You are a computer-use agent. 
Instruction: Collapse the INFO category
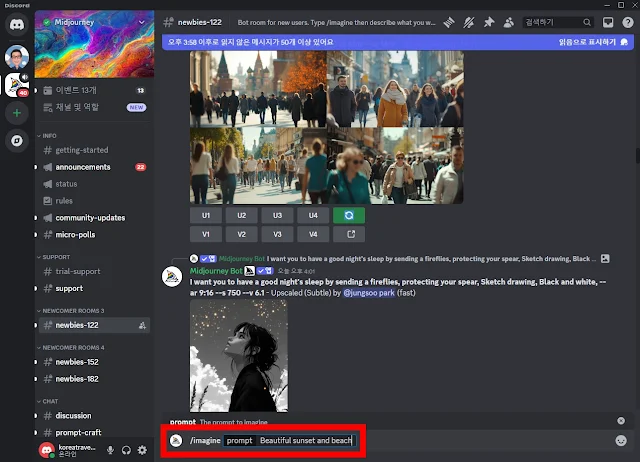pyautogui.click(x=47, y=135)
